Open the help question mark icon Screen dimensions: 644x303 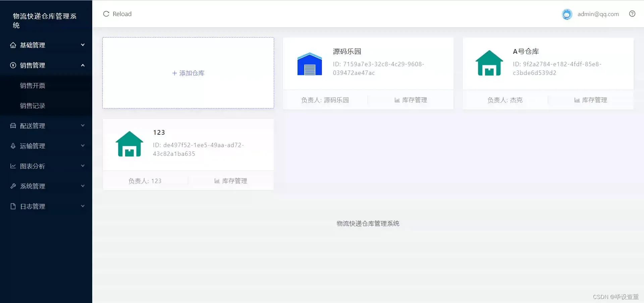[632, 14]
